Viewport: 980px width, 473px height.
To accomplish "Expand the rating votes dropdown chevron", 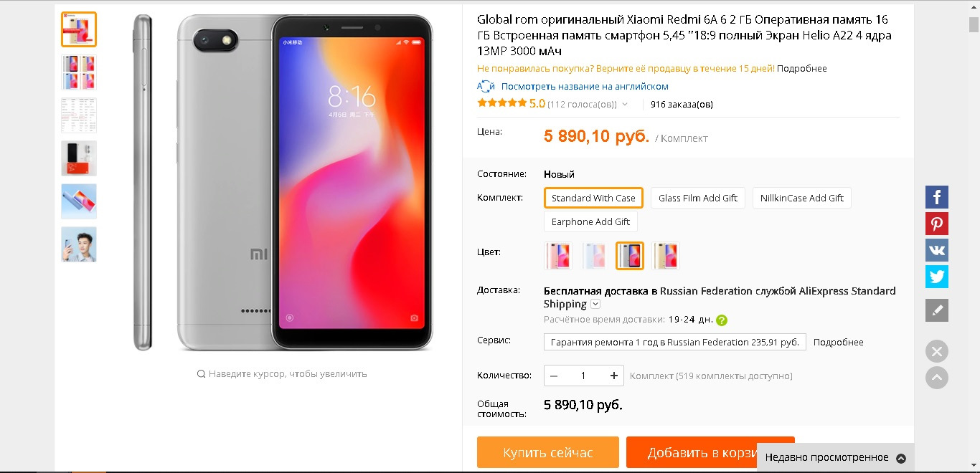I will [625, 105].
